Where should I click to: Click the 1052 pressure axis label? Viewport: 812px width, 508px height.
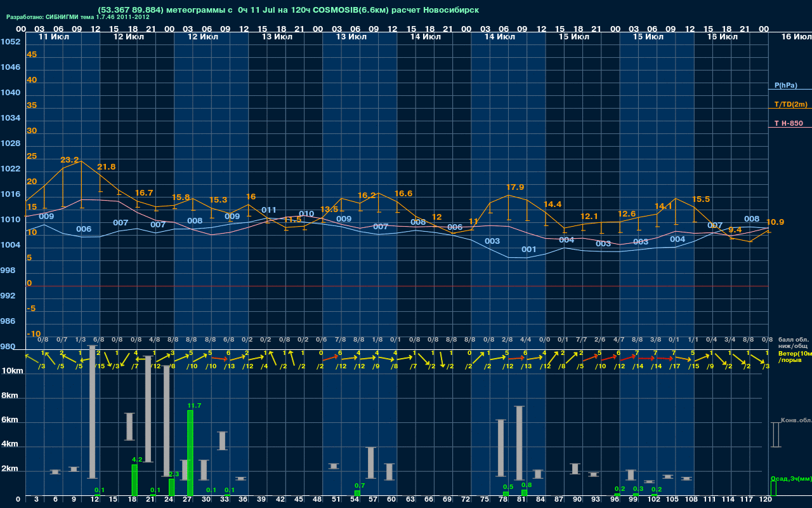[10, 42]
